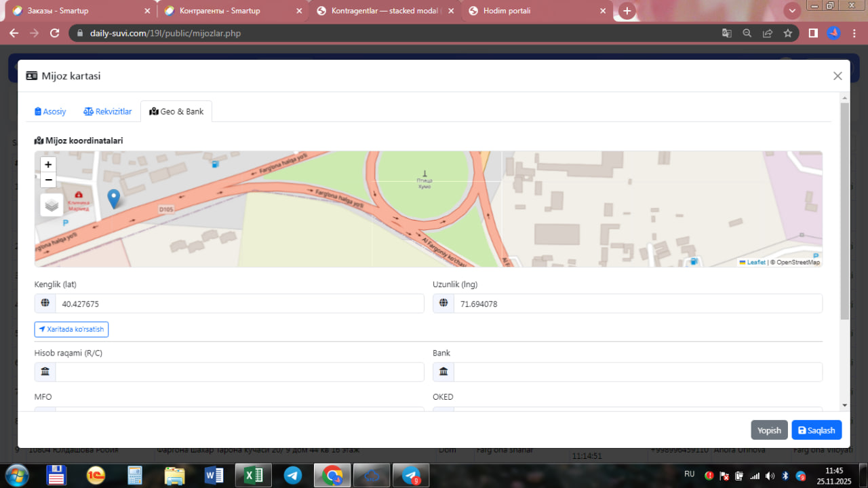The height and width of the screenshot is (488, 868).
Task: Click the Hisob raqami (R/C) field
Action: point(239,372)
